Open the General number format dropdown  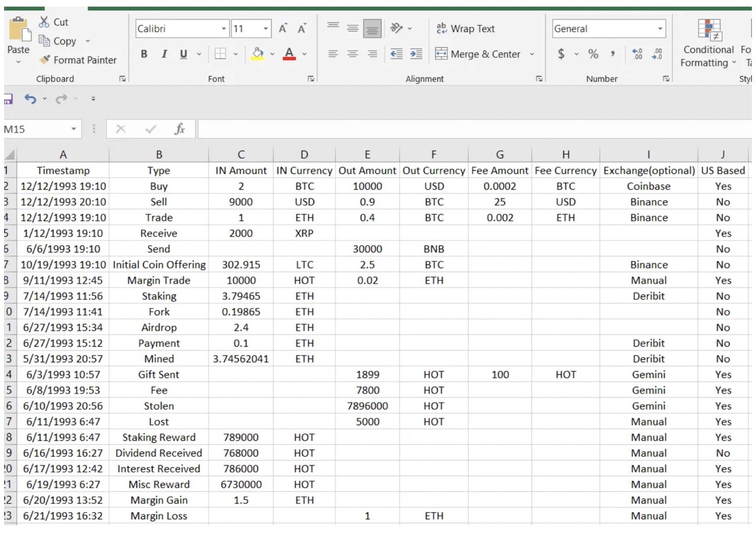660,28
